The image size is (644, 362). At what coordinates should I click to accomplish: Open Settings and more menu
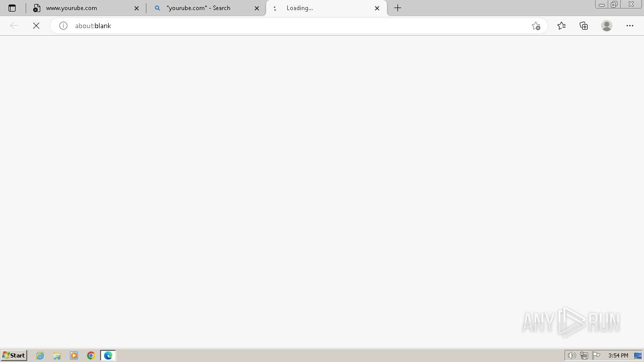coord(630,26)
